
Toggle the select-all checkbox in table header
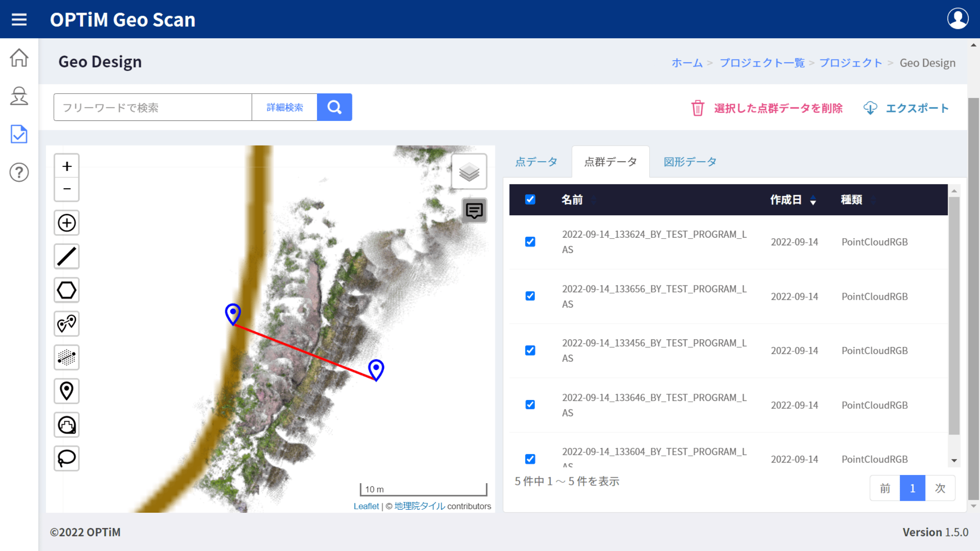coord(530,199)
